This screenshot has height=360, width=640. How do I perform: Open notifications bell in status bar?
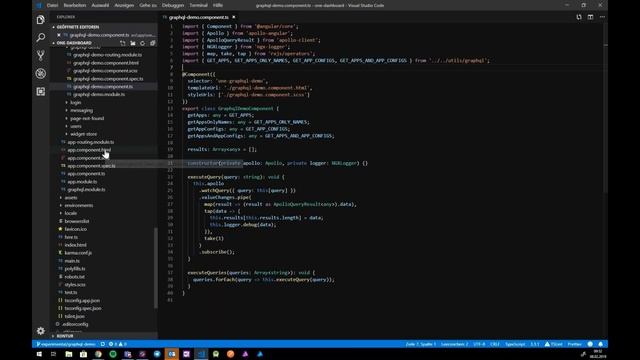point(600,344)
